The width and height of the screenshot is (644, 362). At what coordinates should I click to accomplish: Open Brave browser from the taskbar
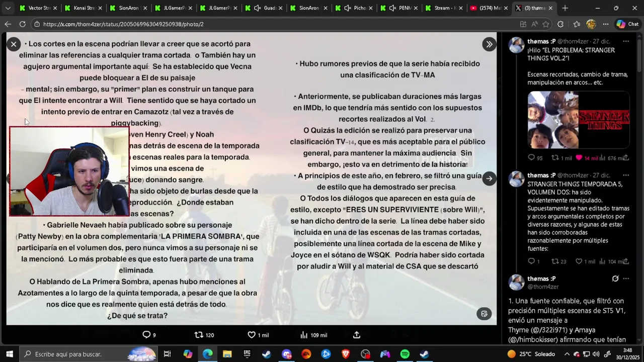[x=346, y=354]
